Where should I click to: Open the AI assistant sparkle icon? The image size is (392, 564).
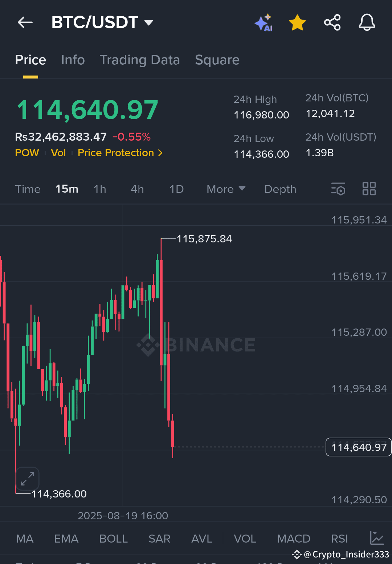tap(264, 23)
